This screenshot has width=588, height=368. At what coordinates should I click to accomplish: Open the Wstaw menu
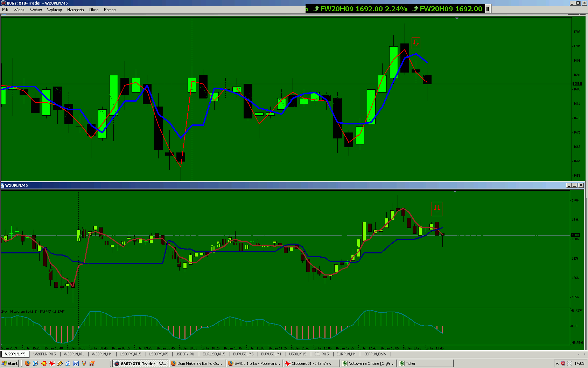click(36, 10)
